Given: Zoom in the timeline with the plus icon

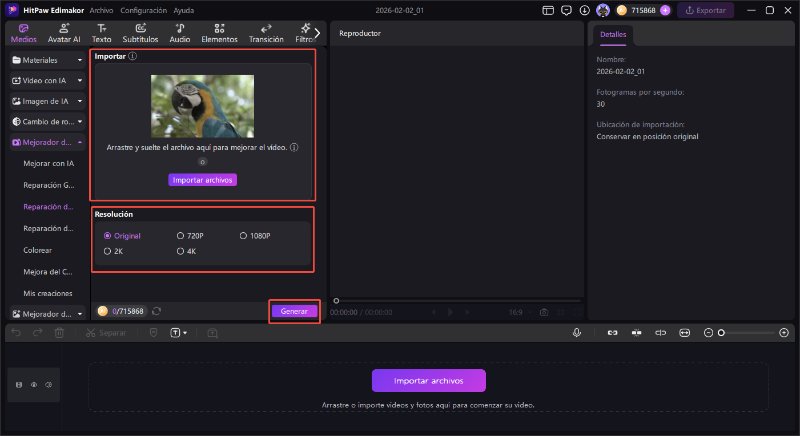Looking at the screenshot, I should click(x=784, y=333).
